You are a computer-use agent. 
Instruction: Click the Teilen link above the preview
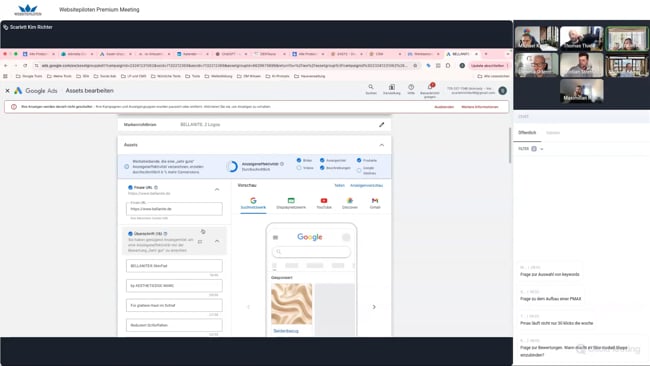tap(340, 185)
